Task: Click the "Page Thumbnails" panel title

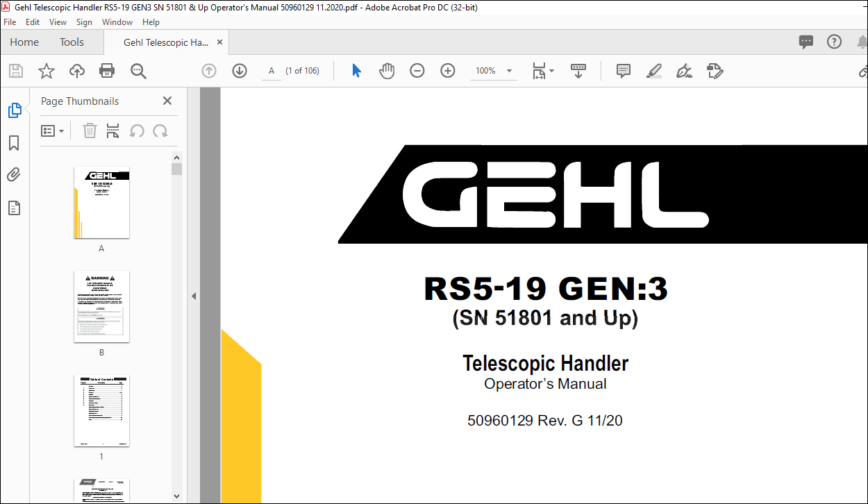Action: click(x=80, y=101)
